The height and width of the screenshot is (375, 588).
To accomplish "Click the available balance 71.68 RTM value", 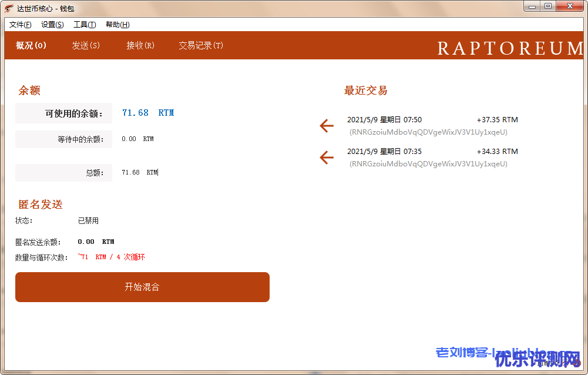I will [x=148, y=113].
